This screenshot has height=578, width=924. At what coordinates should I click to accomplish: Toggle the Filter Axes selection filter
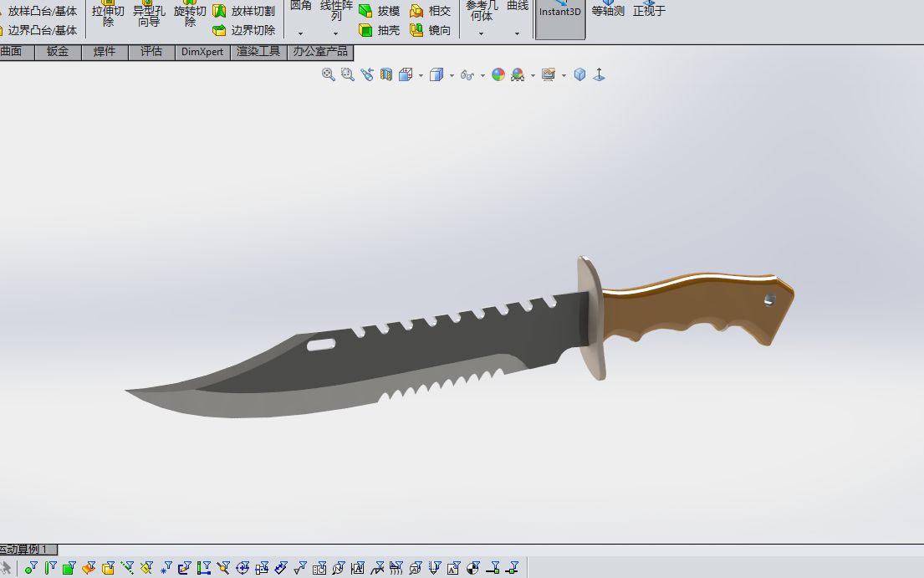click(127, 568)
